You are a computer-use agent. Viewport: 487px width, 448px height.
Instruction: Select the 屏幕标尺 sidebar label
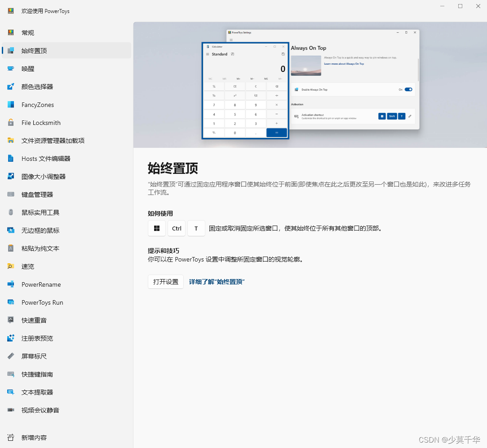tap(34, 356)
